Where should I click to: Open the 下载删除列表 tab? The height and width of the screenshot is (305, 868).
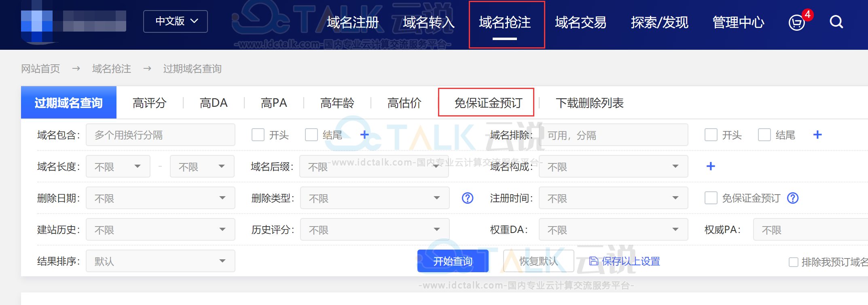point(590,103)
